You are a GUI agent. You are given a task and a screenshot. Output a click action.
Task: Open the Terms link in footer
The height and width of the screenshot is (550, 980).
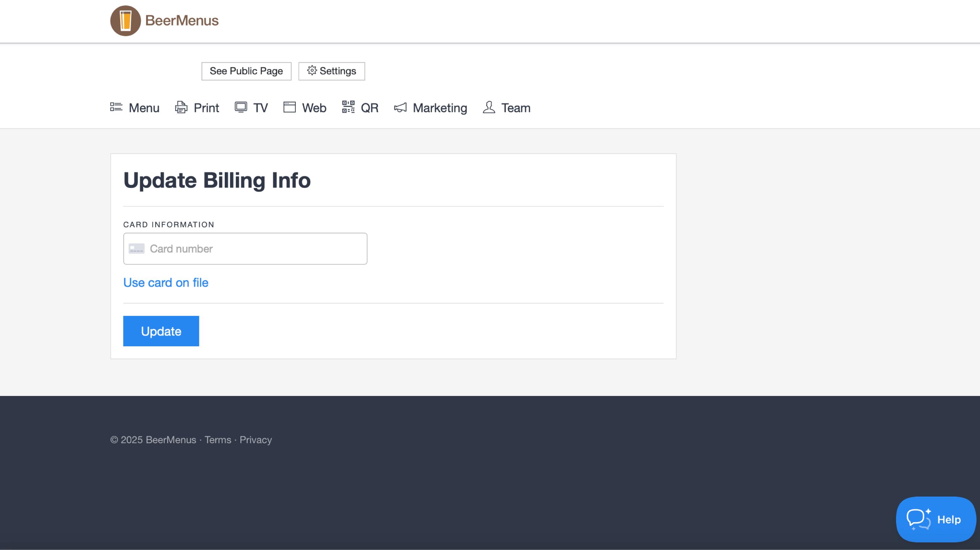tap(218, 440)
